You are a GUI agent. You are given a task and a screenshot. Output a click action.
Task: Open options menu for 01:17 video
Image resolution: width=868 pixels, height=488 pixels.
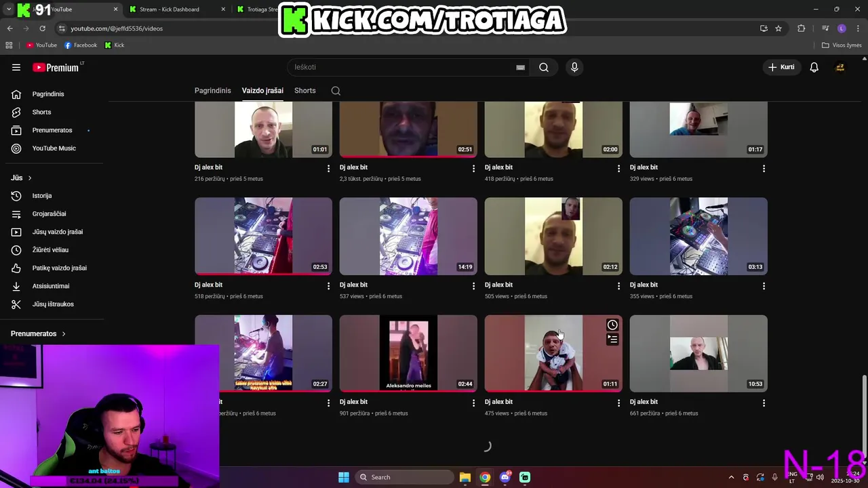[x=764, y=168]
